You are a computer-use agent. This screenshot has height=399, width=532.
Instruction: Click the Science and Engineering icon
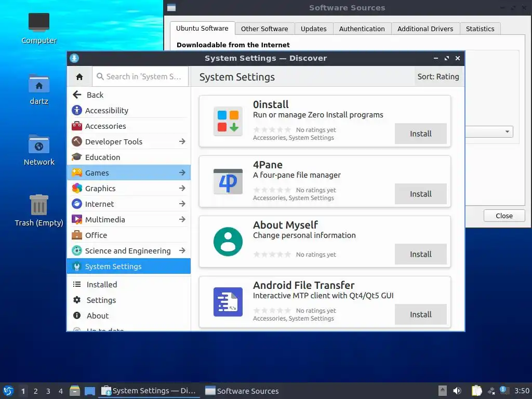77,251
